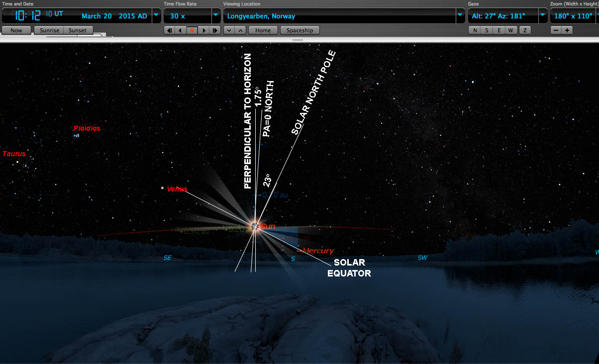Zoom out using the minus button

pos(556,30)
